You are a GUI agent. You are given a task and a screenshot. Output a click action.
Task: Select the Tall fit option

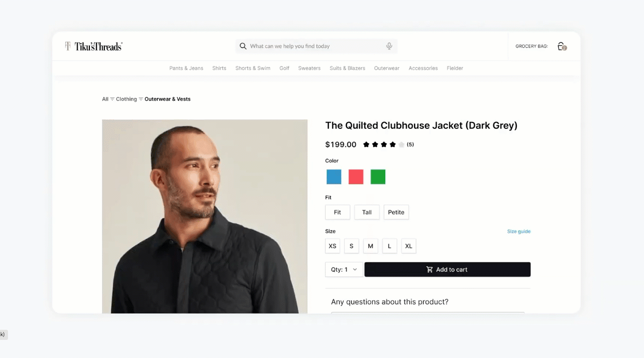pos(367,212)
